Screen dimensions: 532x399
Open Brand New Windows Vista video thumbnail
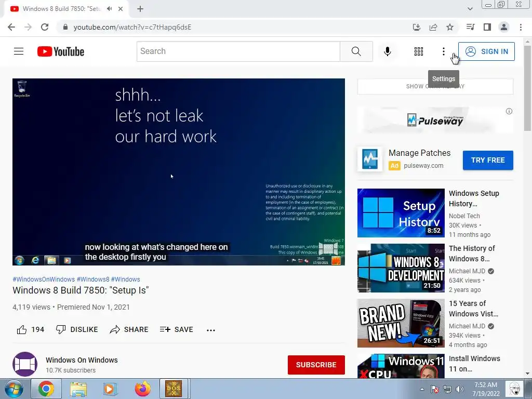click(401, 323)
